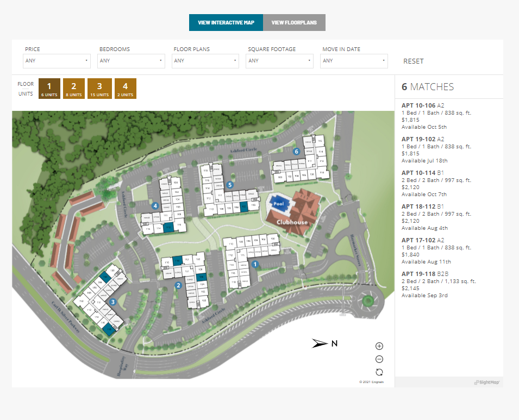
Task: Click the map rotation reset icon
Action: click(379, 372)
